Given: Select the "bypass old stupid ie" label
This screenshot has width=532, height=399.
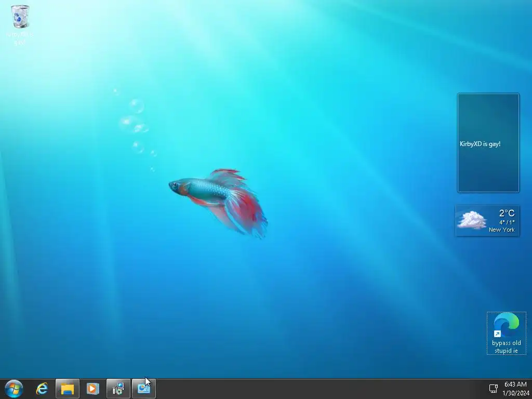Looking at the screenshot, I should (x=506, y=347).
